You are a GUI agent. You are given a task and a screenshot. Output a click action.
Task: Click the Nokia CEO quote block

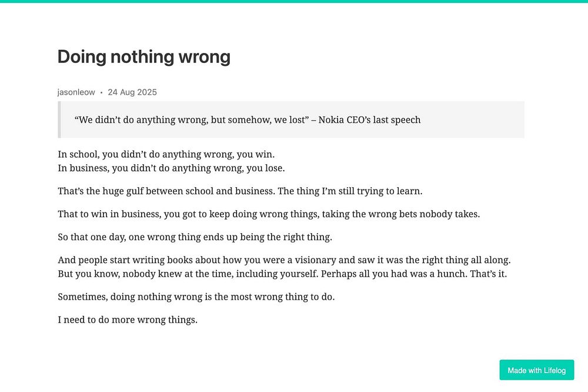coord(247,120)
